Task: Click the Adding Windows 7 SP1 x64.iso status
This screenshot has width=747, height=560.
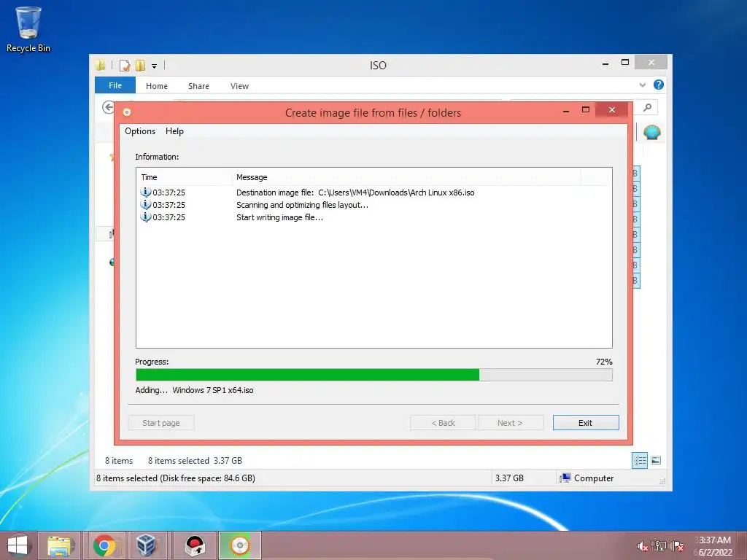Action: click(194, 390)
